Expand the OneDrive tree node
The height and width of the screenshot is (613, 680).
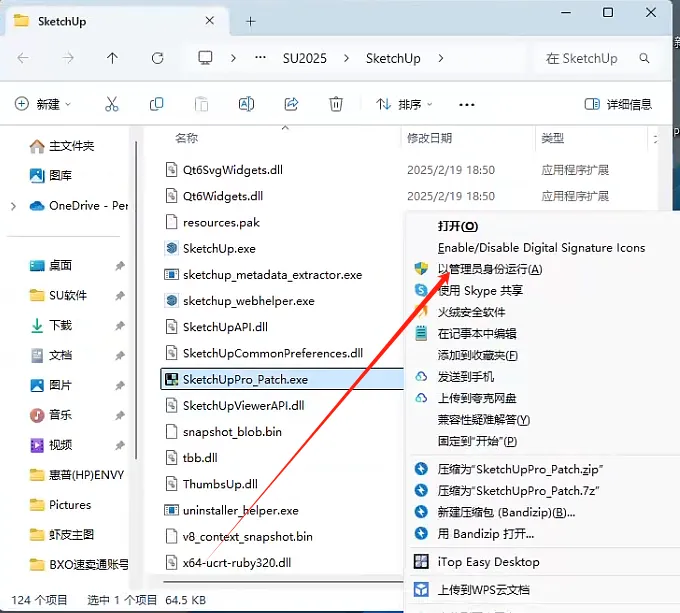[13, 206]
